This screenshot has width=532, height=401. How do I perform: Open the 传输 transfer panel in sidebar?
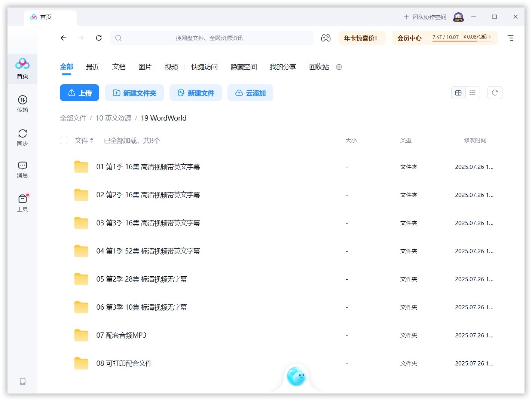coord(22,104)
